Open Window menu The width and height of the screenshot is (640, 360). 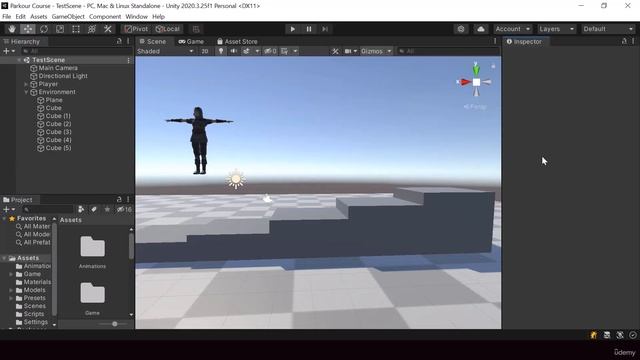[136, 17]
